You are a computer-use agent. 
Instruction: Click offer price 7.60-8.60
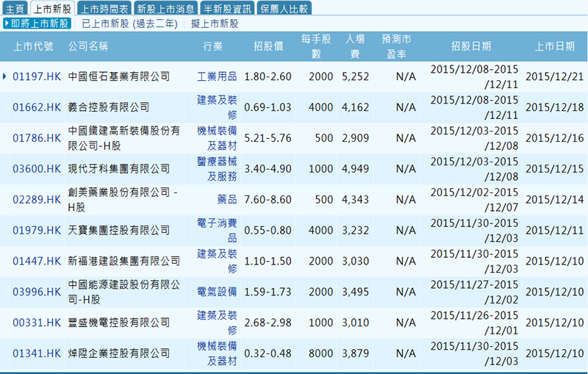[268, 200]
